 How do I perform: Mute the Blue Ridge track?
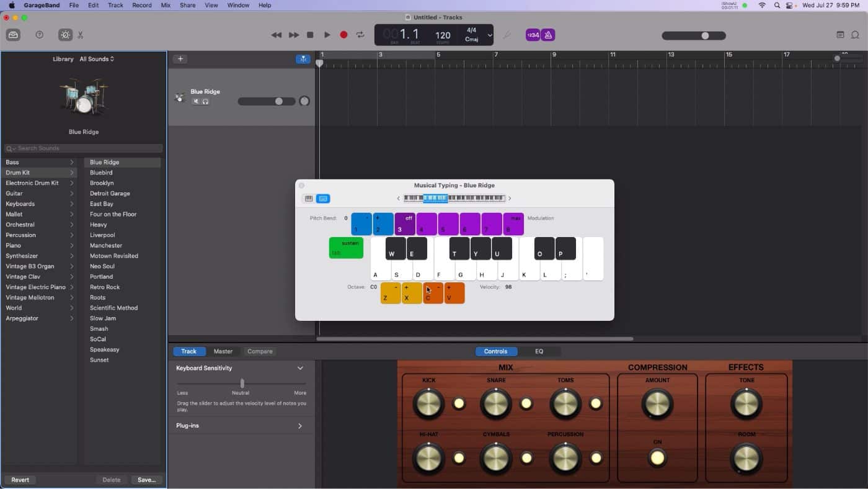(196, 102)
